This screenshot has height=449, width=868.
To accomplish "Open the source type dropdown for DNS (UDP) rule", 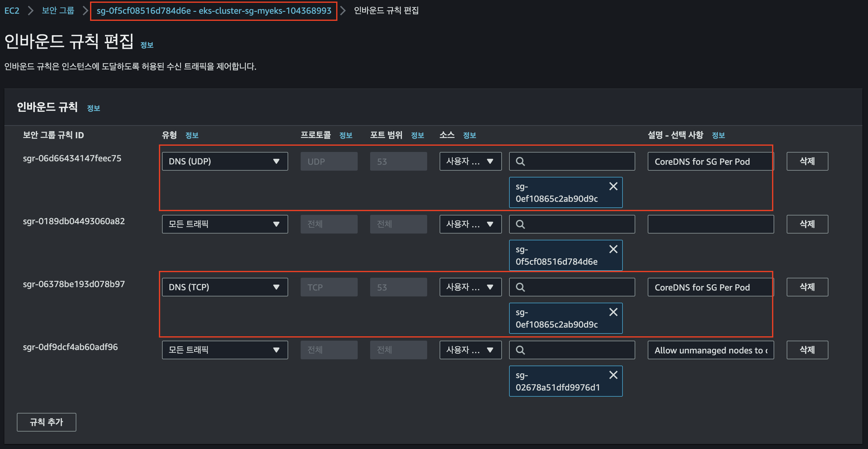I will point(470,161).
